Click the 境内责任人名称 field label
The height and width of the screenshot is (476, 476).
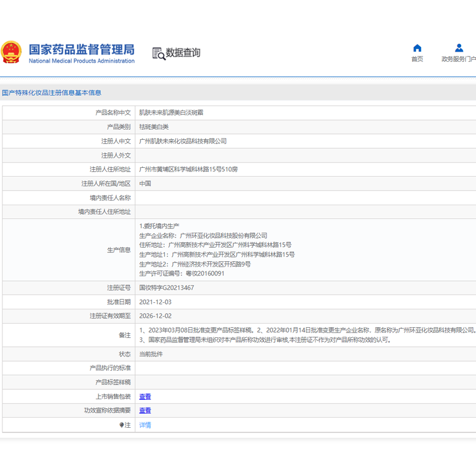pyautogui.click(x=110, y=198)
